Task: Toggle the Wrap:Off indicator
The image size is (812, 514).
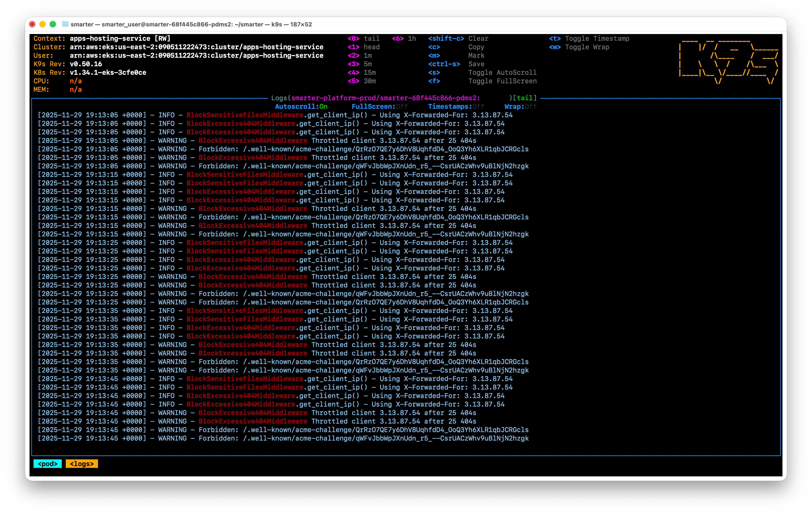Action: (x=520, y=107)
